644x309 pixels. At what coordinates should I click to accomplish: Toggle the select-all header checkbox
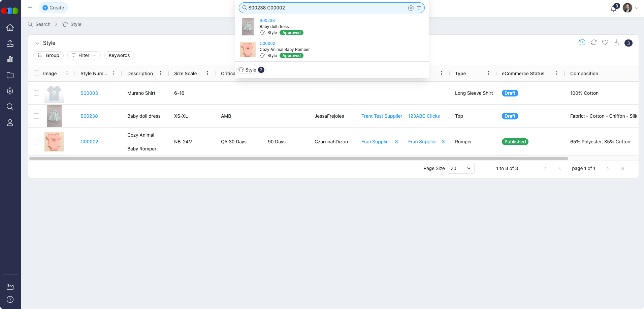36,74
